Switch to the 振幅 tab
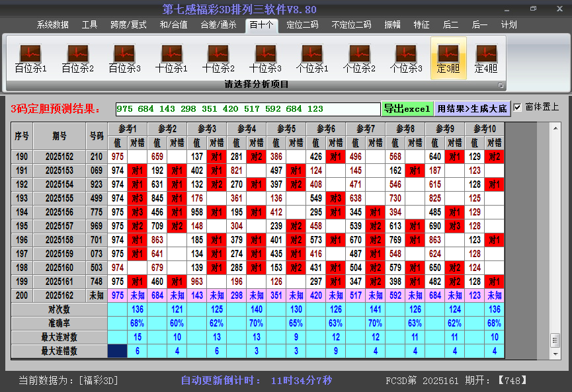This screenshot has height=392, width=572. pos(393,25)
